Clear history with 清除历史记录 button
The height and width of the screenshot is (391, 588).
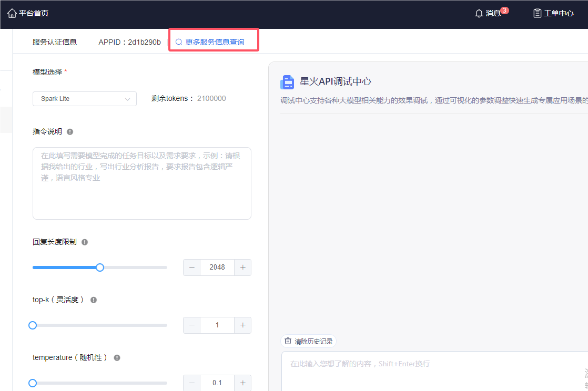308,341
